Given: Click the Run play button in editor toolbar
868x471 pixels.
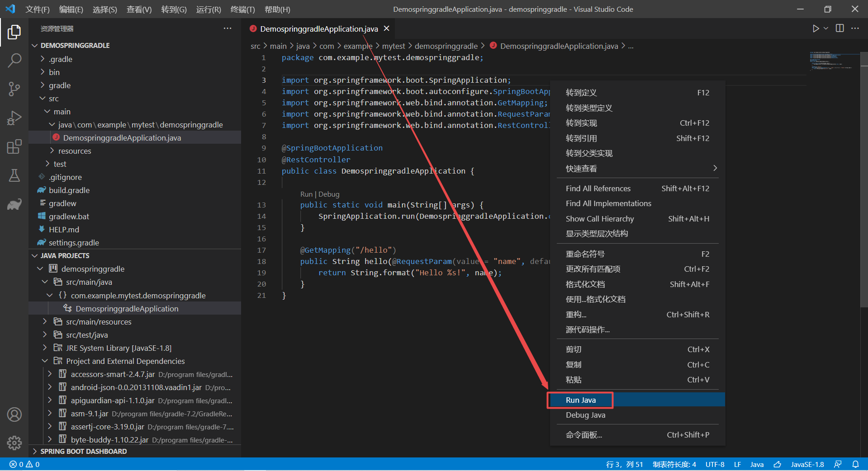Looking at the screenshot, I should point(815,28).
